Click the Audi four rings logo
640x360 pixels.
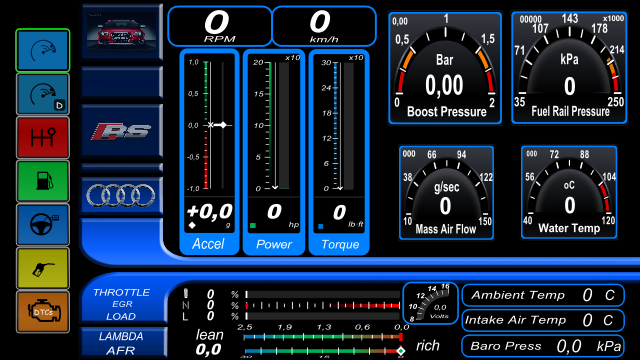pyautogui.click(x=121, y=195)
